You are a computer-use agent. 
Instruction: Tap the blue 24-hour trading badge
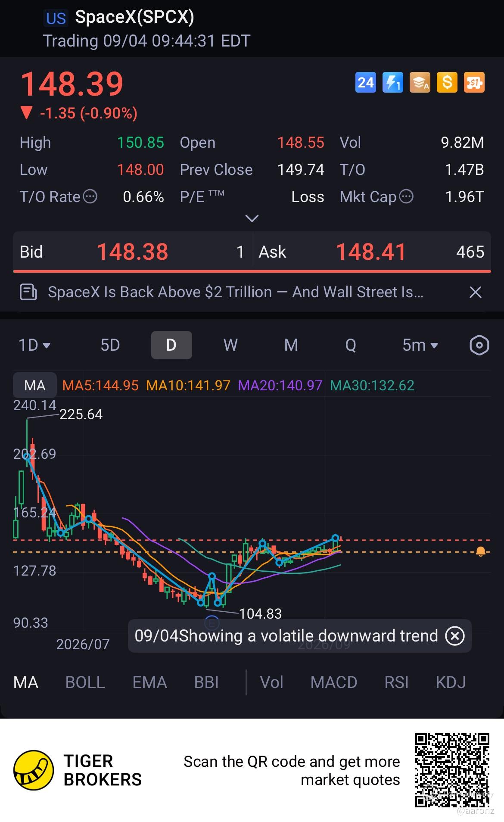(366, 82)
